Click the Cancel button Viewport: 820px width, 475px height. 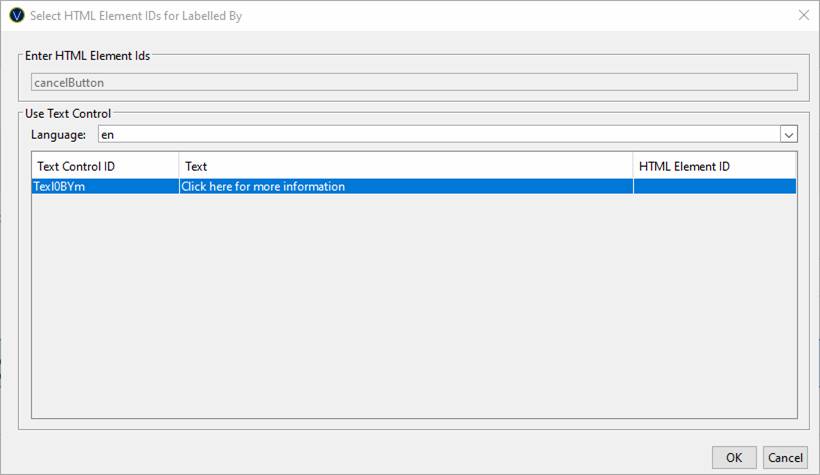785,458
